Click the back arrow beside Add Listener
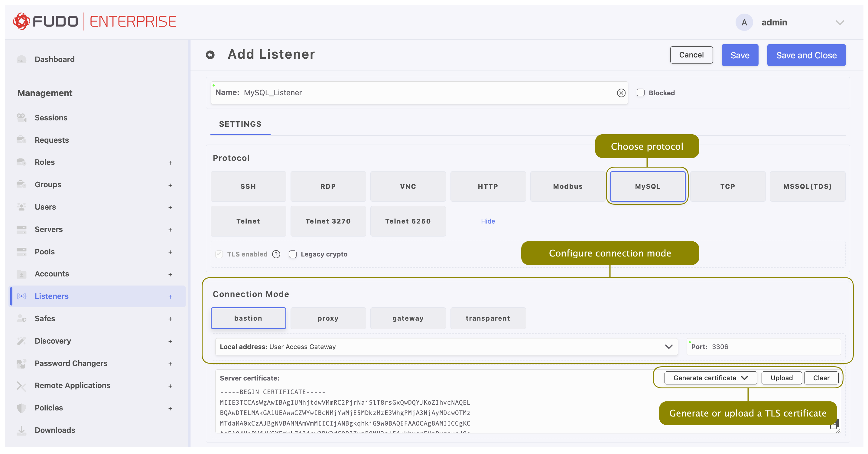The height and width of the screenshot is (454, 868). (x=210, y=55)
